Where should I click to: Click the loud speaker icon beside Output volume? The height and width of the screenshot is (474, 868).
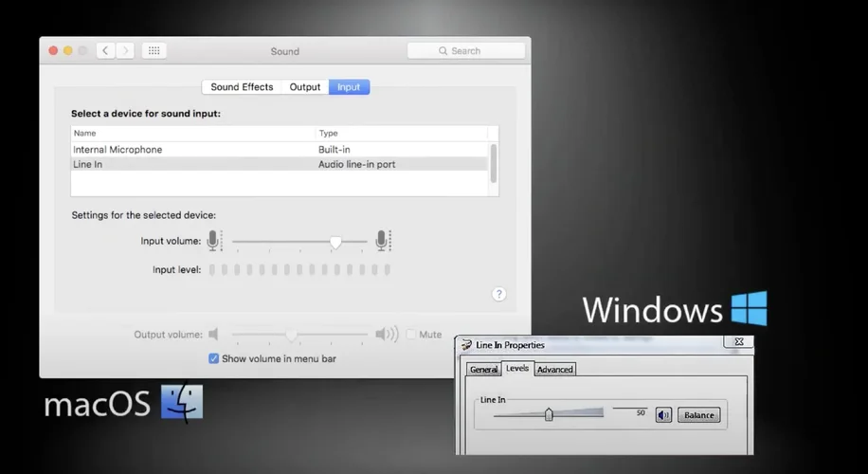coord(387,335)
